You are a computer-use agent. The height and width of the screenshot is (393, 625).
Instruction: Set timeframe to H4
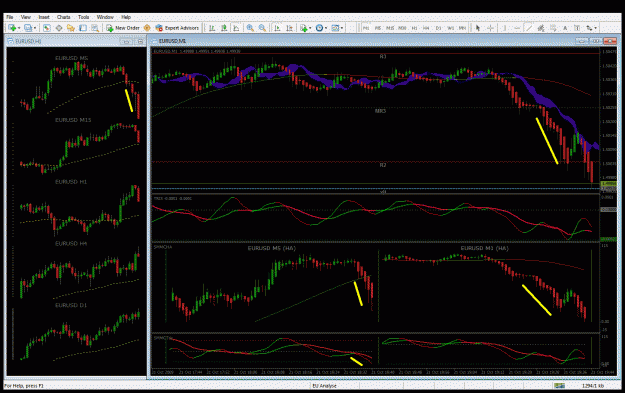[426, 28]
